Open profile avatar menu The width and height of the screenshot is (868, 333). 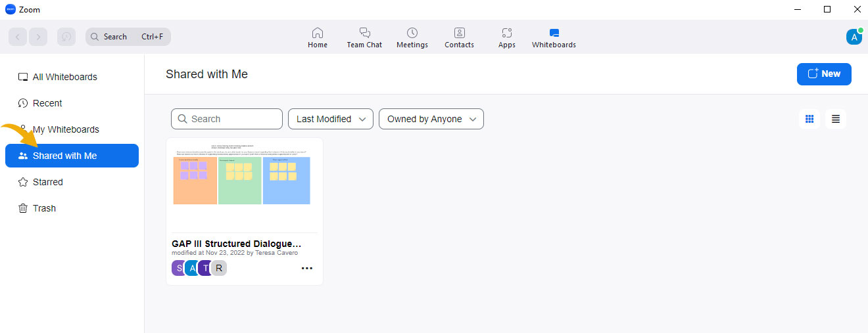854,37
